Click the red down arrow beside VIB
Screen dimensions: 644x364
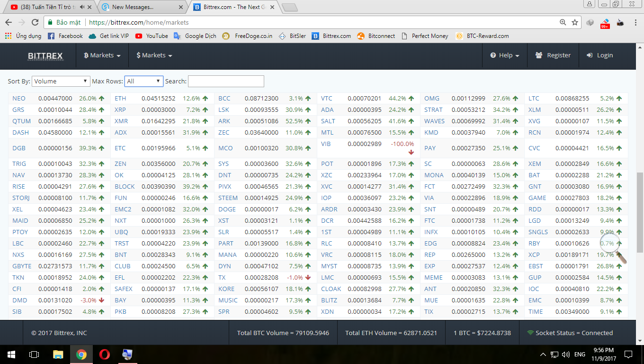[x=411, y=152]
